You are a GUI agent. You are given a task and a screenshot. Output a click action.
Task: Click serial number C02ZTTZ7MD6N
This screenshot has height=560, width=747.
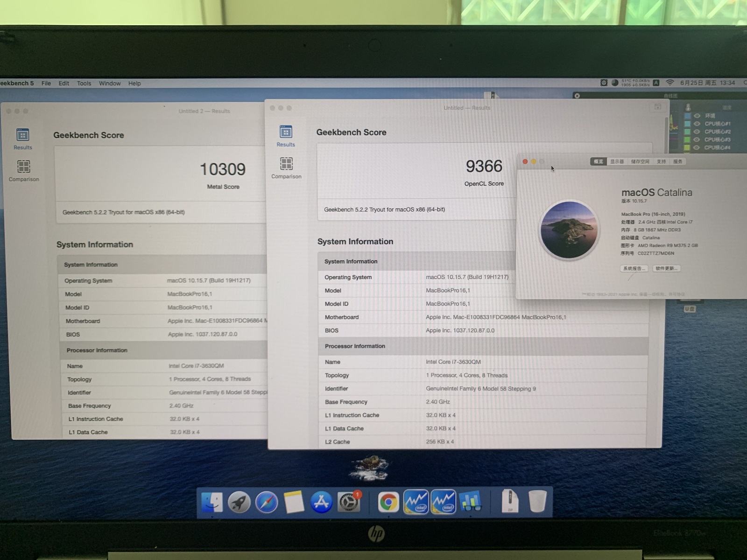(656, 253)
